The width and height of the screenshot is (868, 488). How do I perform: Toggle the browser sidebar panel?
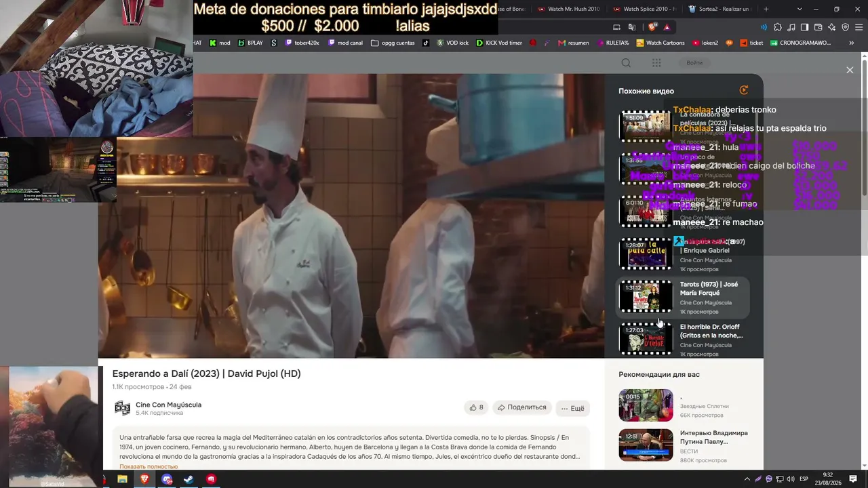(805, 27)
